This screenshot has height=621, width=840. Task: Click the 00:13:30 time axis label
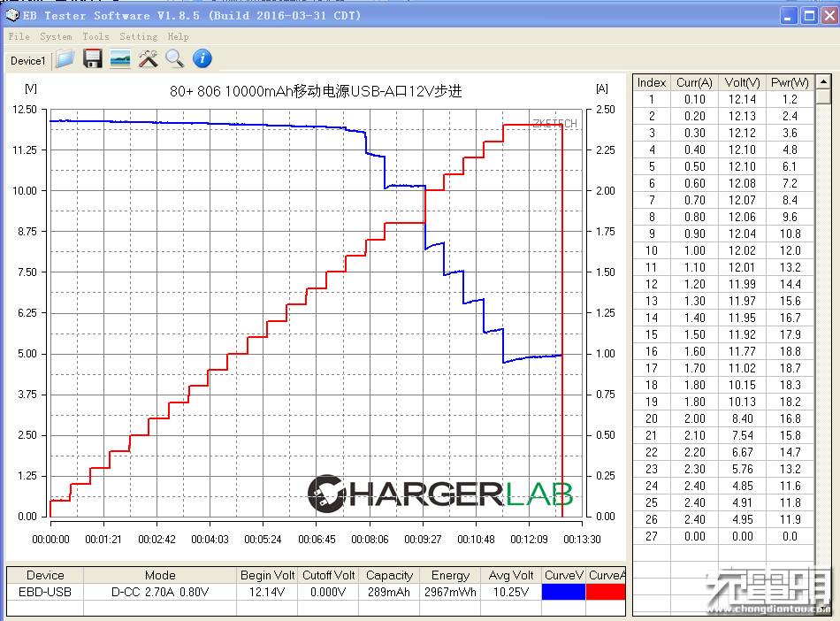[x=582, y=539]
